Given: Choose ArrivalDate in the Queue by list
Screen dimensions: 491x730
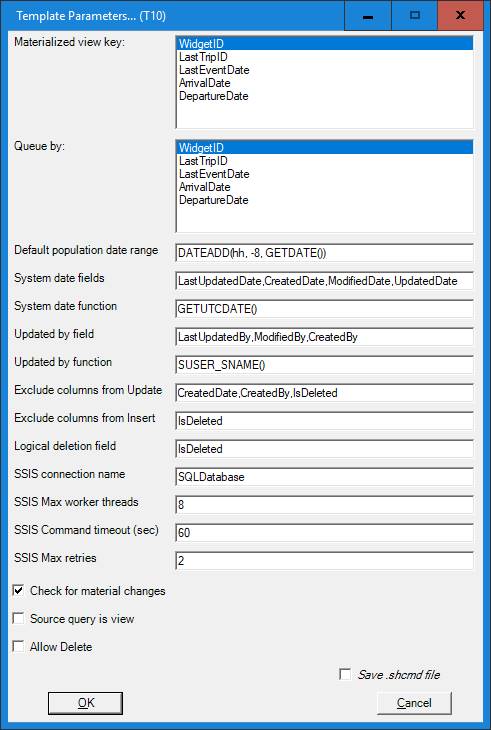Looking at the screenshot, I should click(x=205, y=187).
